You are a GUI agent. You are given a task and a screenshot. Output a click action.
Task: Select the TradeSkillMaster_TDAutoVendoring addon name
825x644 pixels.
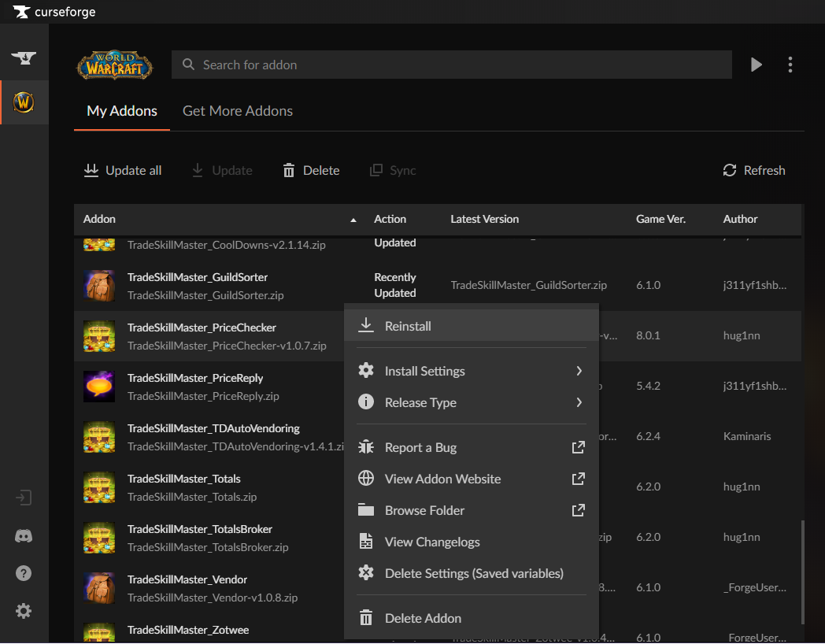(213, 429)
